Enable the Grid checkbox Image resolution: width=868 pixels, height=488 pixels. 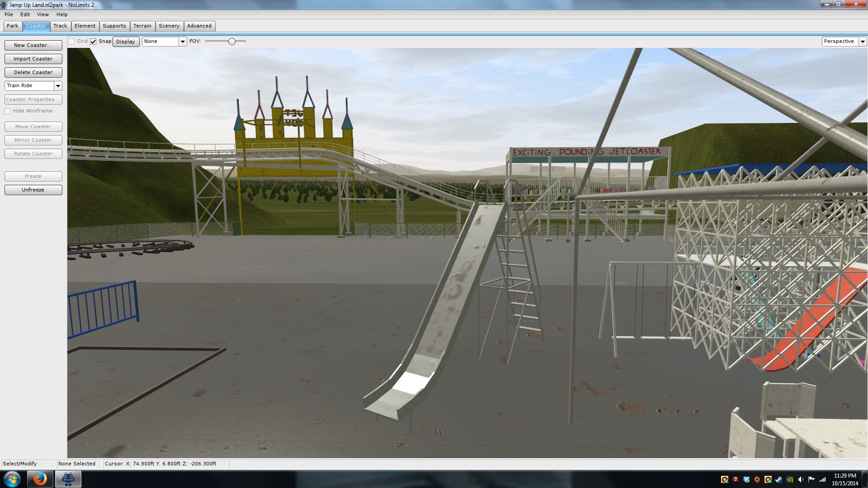point(71,42)
